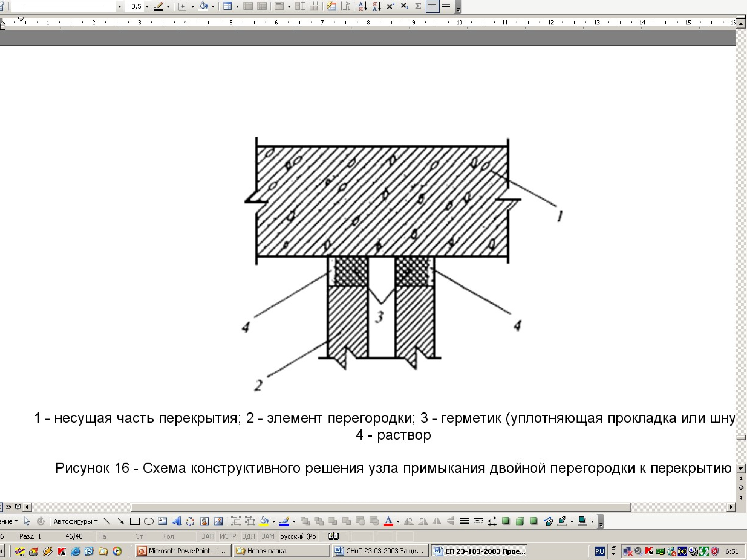The width and height of the screenshot is (747, 560).
Task: Expand the Insert Table dropdown arrow
Action: coord(237,6)
